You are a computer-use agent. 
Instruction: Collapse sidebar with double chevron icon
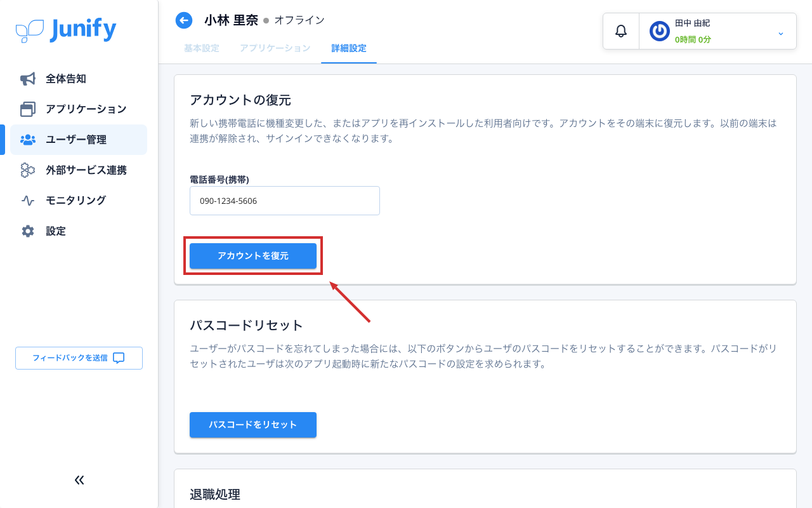coord(79,480)
